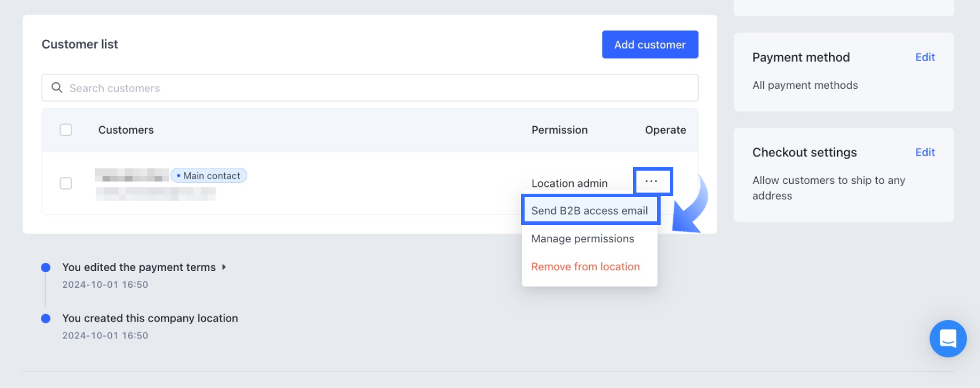Viewport: 980px width, 388px height.
Task: Click the Main contact badge
Action: click(x=209, y=176)
